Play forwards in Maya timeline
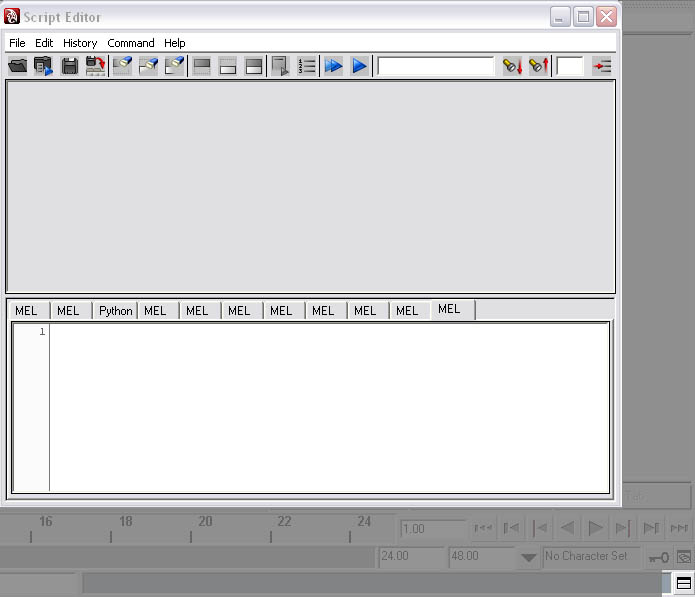The width and height of the screenshot is (695, 597). coord(595,528)
